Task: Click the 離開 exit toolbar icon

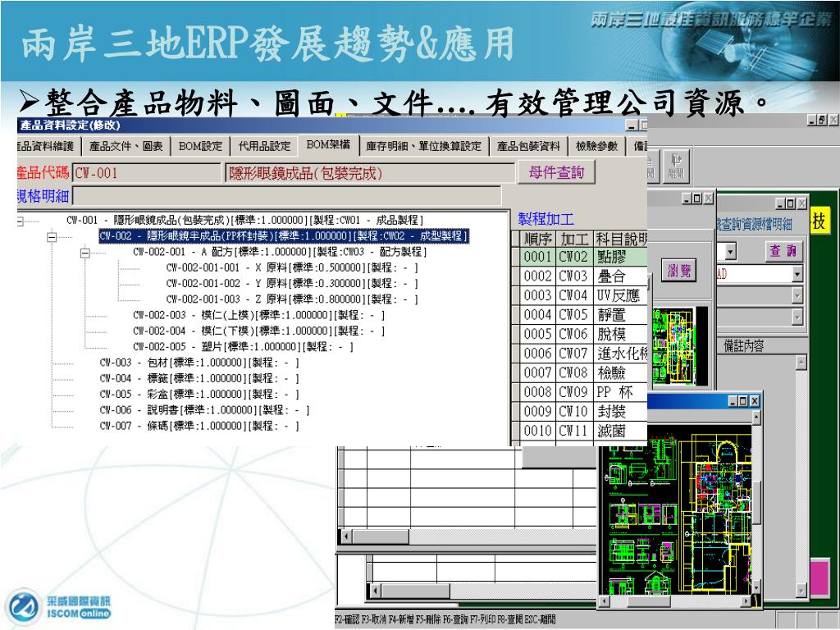Action: tap(675, 166)
